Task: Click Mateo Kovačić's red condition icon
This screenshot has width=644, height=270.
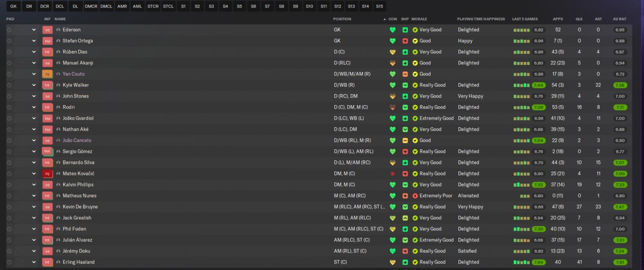Action: click(x=392, y=173)
